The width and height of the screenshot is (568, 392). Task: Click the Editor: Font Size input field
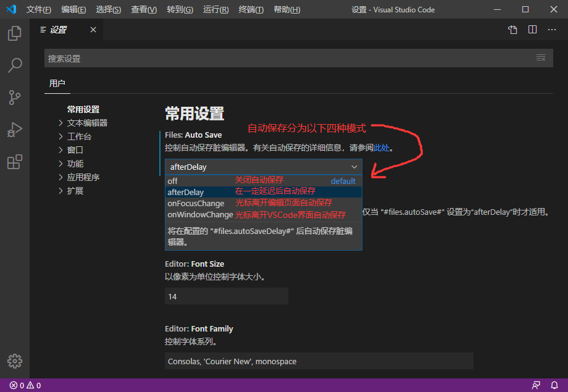pos(226,296)
